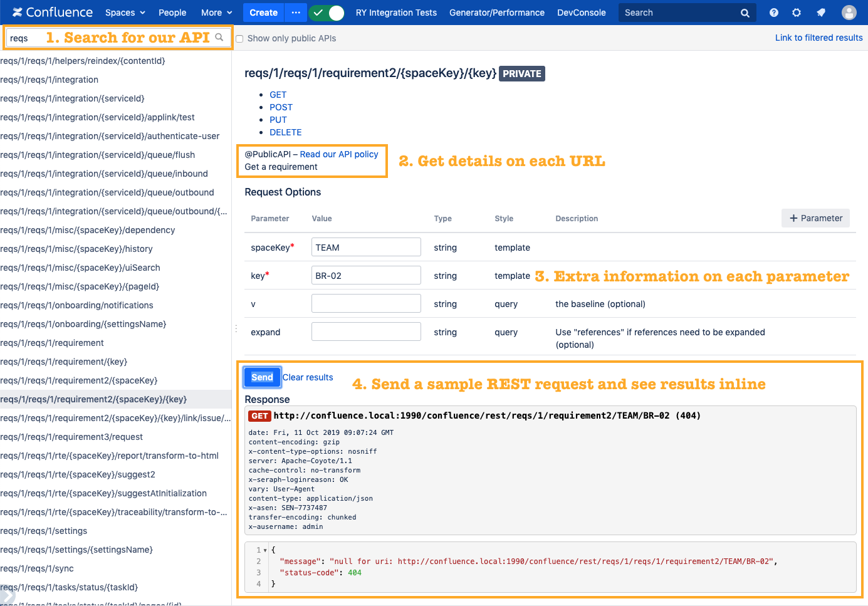Click the Confluence logo in the header

[53, 13]
